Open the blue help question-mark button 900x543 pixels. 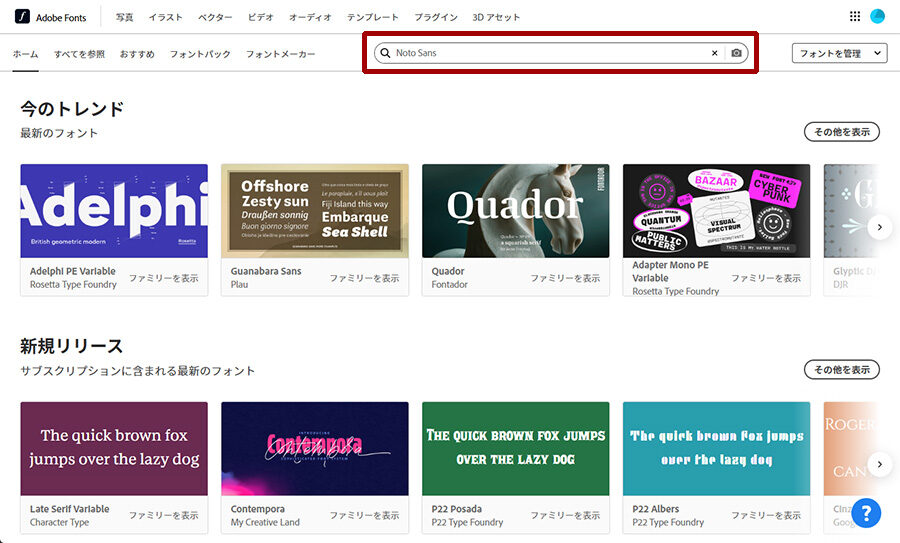click(866, 513)
